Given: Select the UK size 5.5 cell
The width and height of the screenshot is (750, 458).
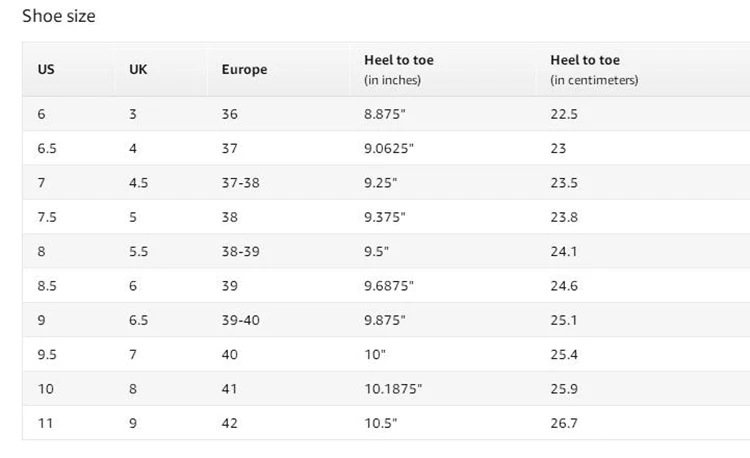Looking at the screenshot, I should pos(138,252).
